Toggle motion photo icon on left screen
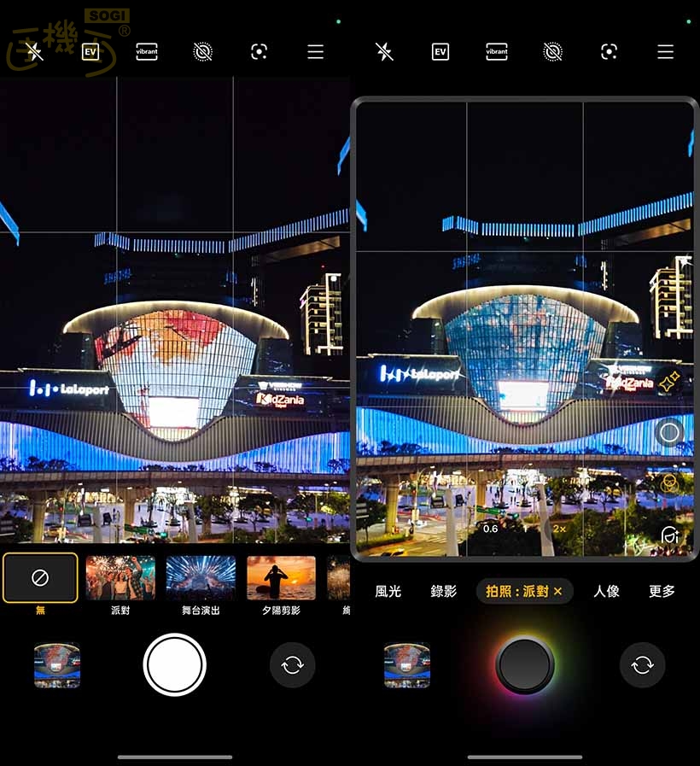The width and height of the screenshot is (700, 766). (x=202, y=52)
